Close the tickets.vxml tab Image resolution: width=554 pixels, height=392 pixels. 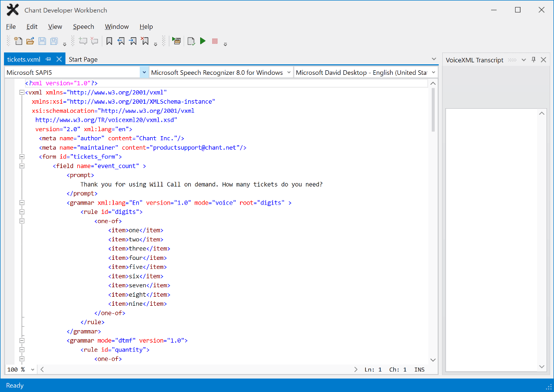59,59
